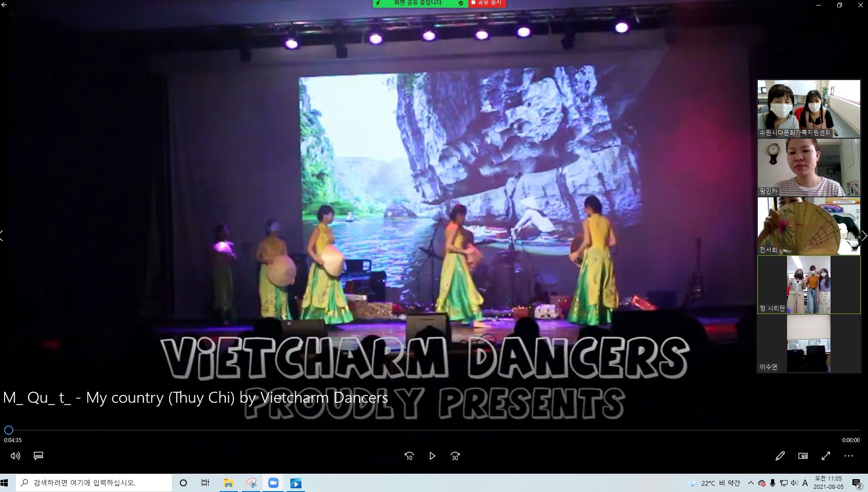This screenshot has width=868, height=492.
Task: Click the taskbar search box
Action: click(x=94, y=483)
